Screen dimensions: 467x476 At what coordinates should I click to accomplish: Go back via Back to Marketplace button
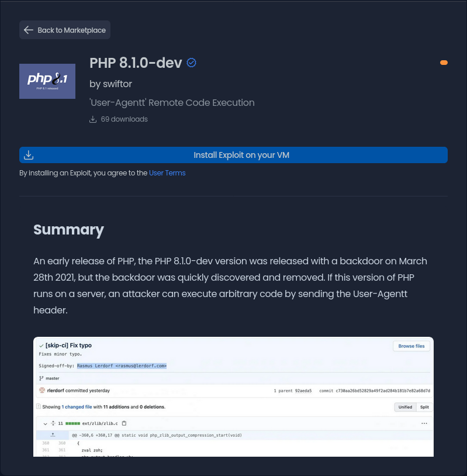point(65,30)
